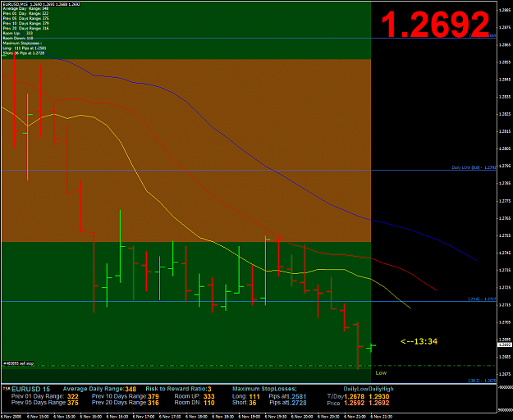The width and height of the screenshot is (513, 420).
Task: Click info panel 'Room UP:' value 333
Action: (208, 396)
